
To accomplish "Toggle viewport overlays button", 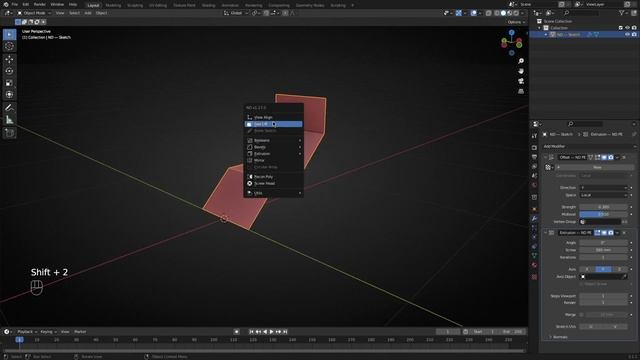I will pos(473,13).
